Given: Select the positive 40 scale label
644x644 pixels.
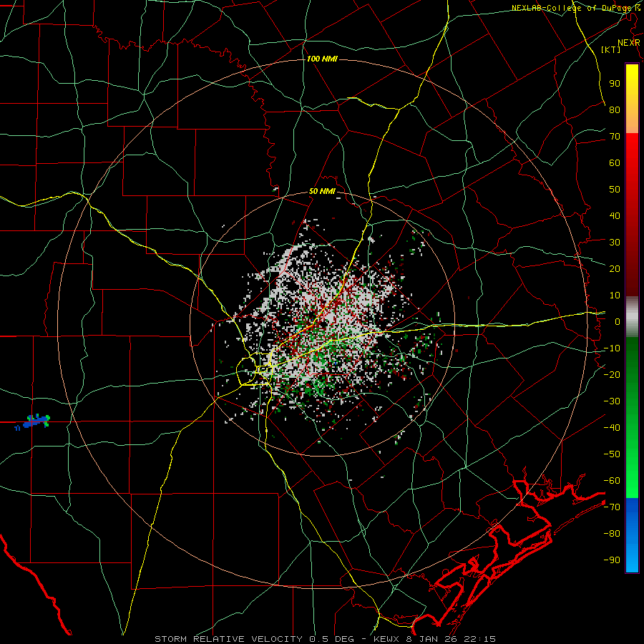Looking at the screenshot, I should click(615, 215).
